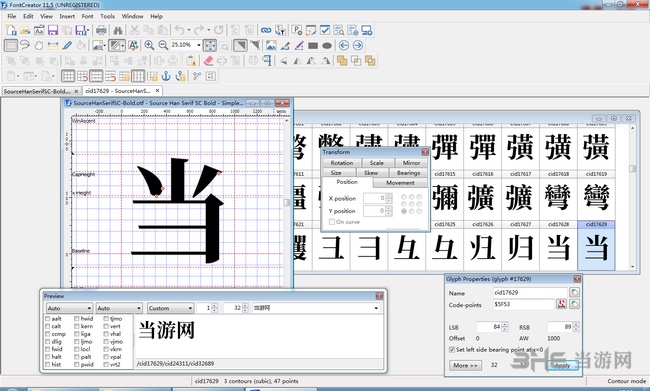Open the zoom percentage 25.10% dropdown
This screenshot has width=650, height=391.
click(x=199, y=45)
